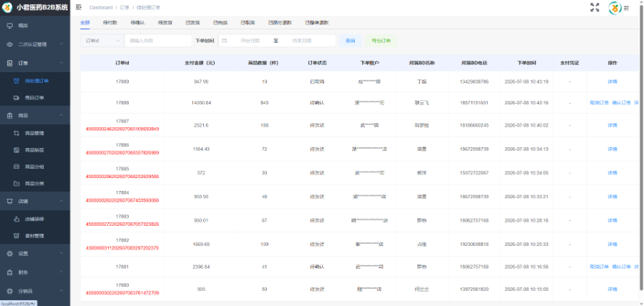The image size is (644, 306).
Task: Click the green 导出订单 button
Action: point(381,41)
